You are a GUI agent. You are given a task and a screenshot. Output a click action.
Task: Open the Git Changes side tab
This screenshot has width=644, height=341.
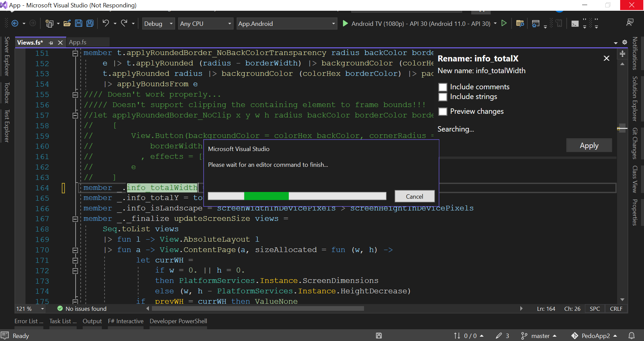635,143
